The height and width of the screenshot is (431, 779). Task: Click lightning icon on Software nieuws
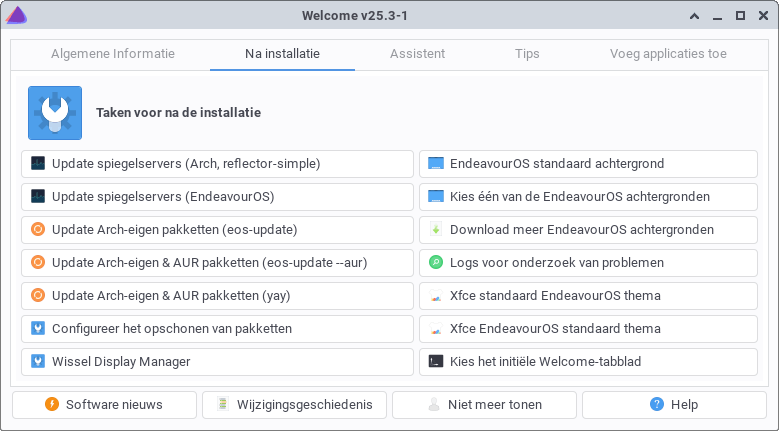pyautogui.click(x=52, y=404)
